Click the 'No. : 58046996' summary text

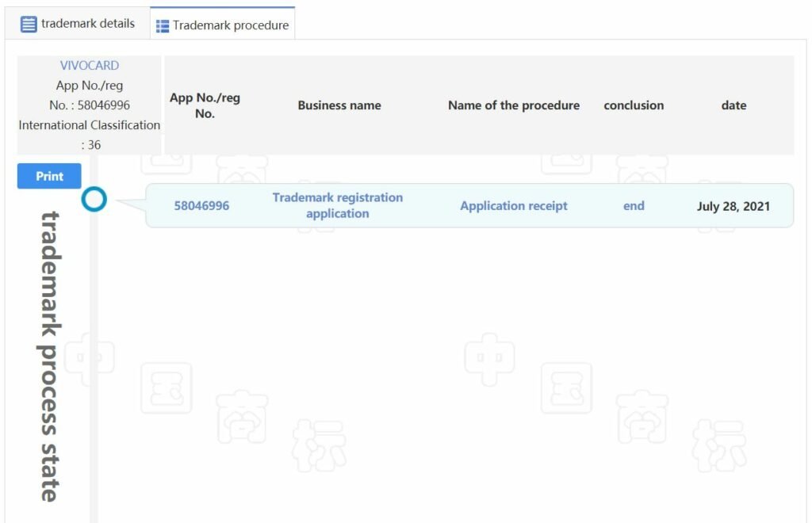[x=89, y=105]
